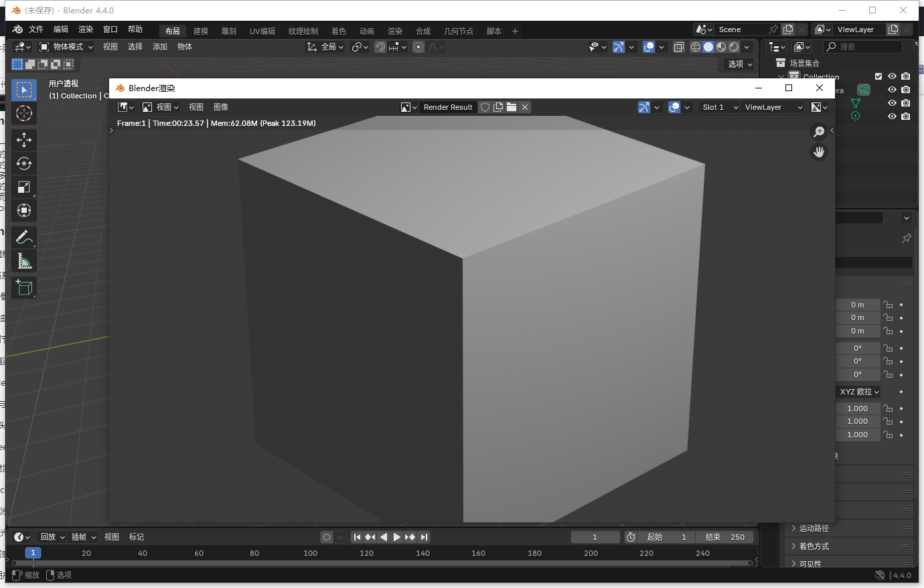Screen dimensions: 924x588
Task: Switch to the 雕刻 workspace tab
Action: [x=228, y=30]
